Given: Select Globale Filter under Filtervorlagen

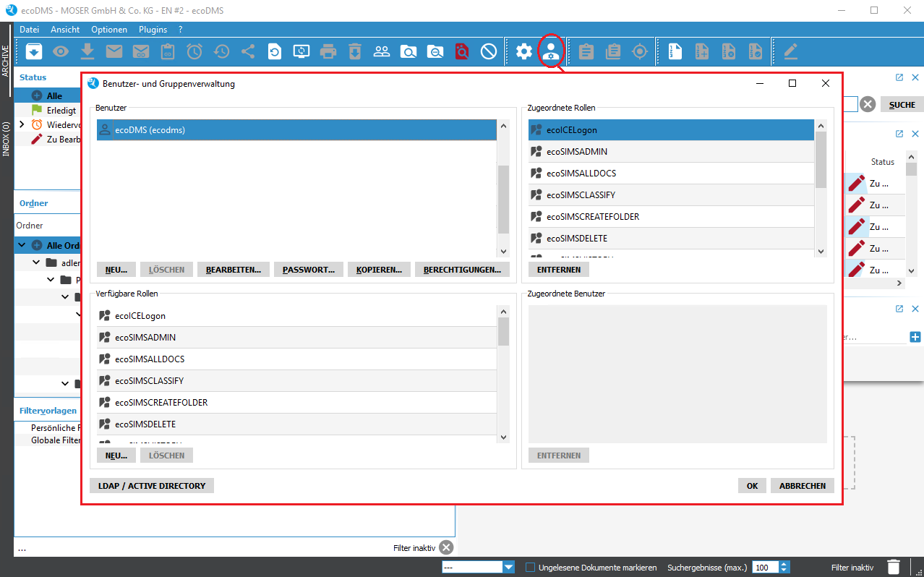Looking at the screenshot, I should (x=56, y=440).
